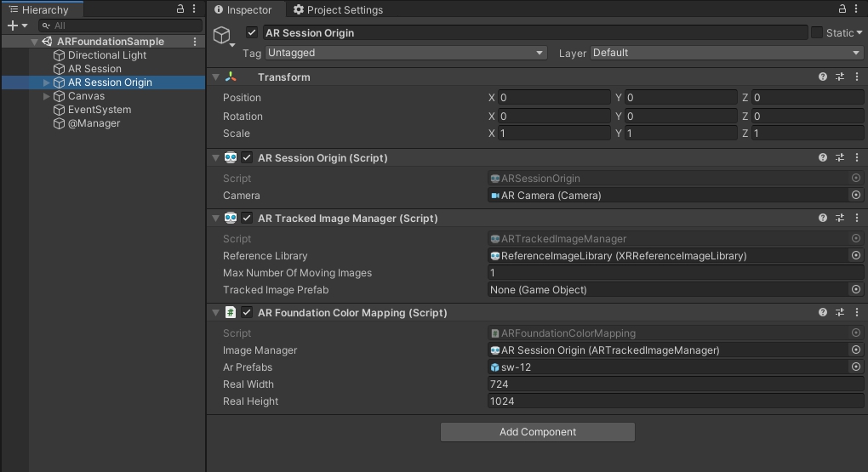Disable AR Tracked Image Manager script checkbox

pyautogui.click(x=247, y=218)
